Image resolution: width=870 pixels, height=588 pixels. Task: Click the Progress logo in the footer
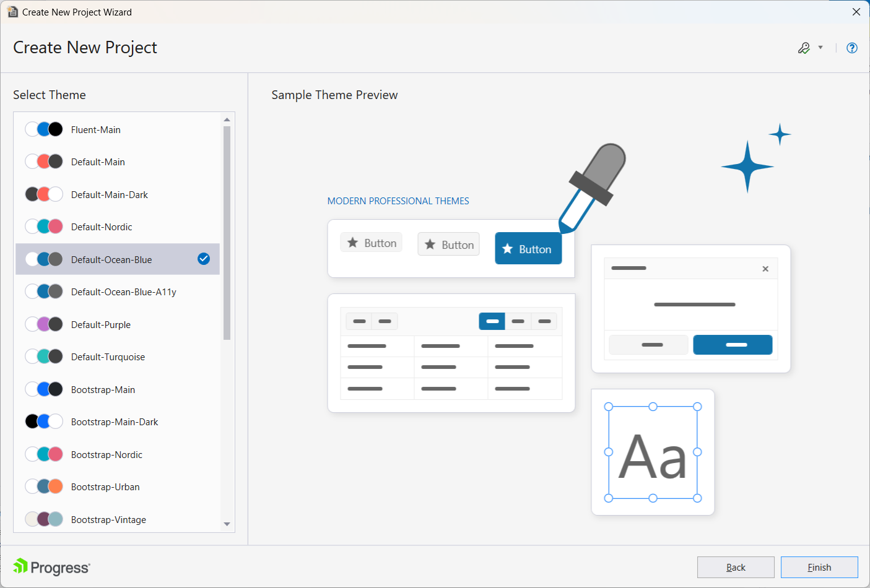coord(51,567)
